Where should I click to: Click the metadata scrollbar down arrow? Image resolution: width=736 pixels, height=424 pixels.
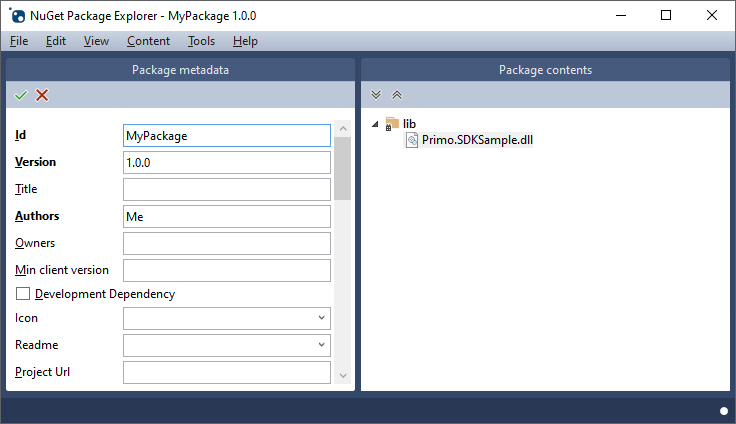(343, 375)
